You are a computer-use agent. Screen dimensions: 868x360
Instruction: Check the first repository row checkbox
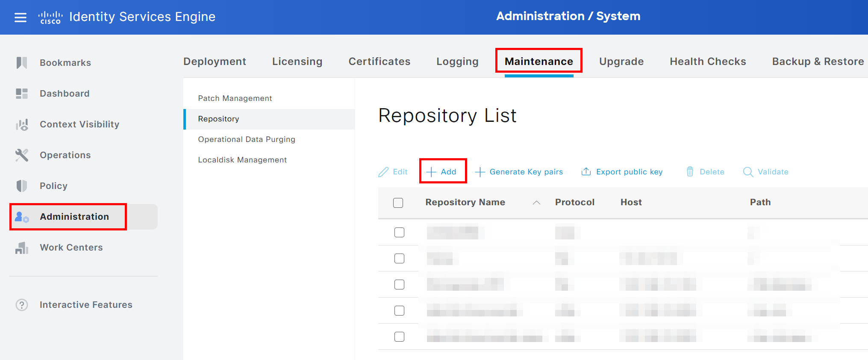[399, 232]
